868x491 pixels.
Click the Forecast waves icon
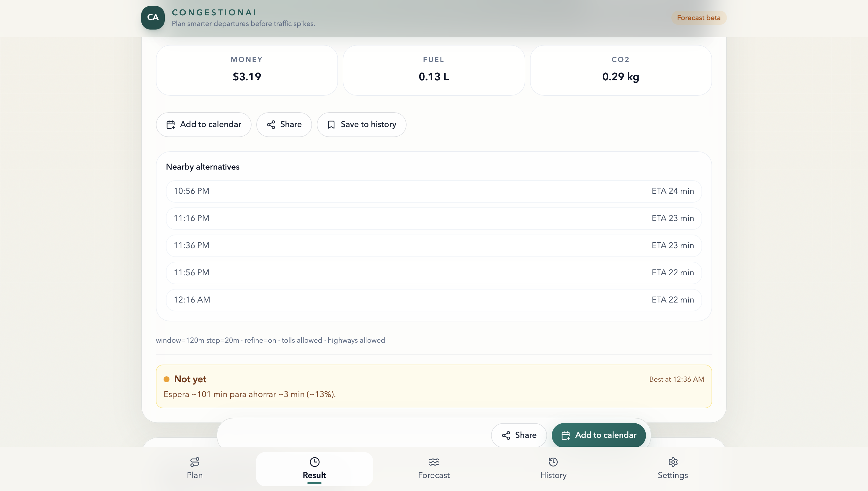tap(434, 462)
